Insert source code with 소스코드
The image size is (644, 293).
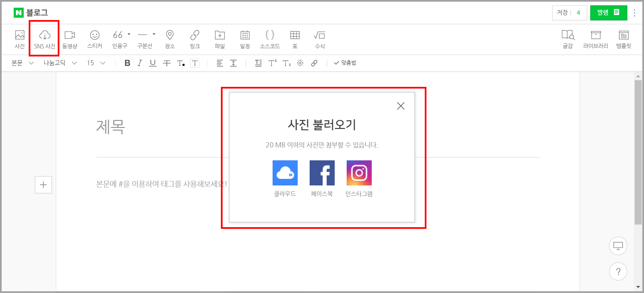click(270, 39)
